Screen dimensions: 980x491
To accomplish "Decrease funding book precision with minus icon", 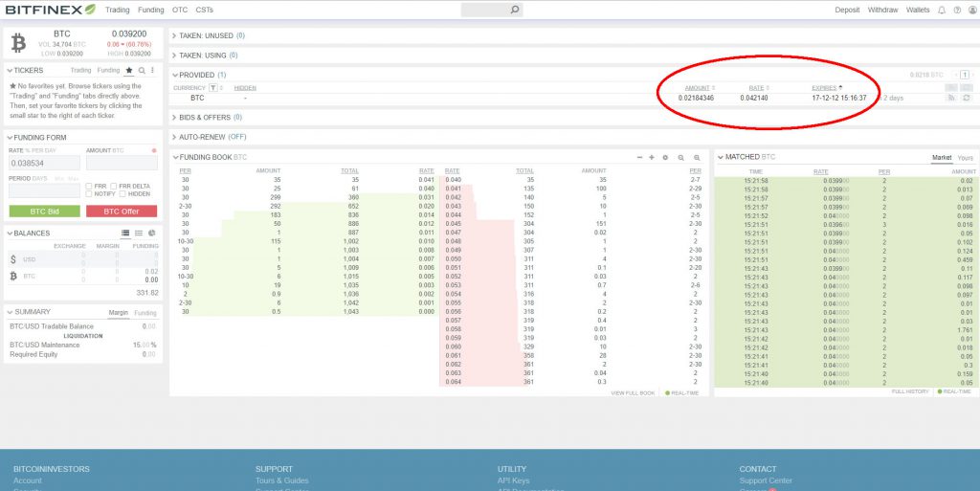I will [639, 158].
